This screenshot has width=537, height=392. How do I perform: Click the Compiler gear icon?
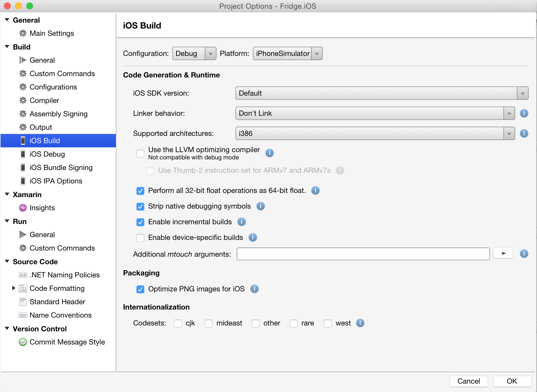click(23, 100)
